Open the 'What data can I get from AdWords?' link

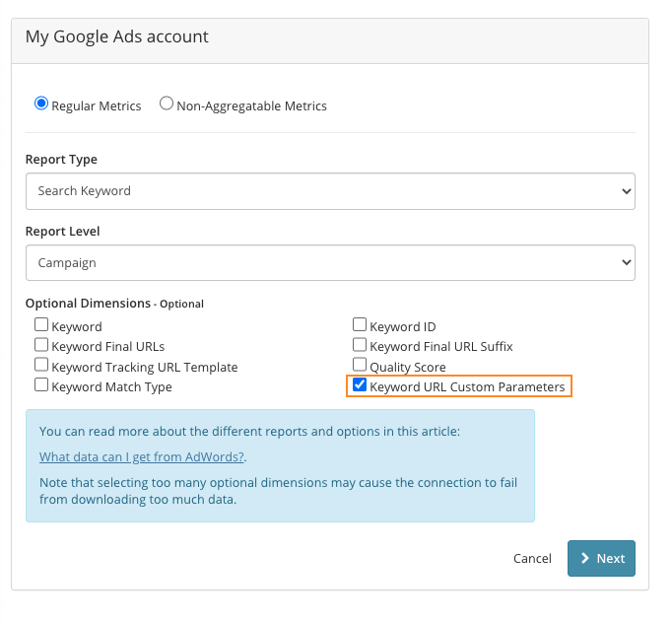[142, 457]
